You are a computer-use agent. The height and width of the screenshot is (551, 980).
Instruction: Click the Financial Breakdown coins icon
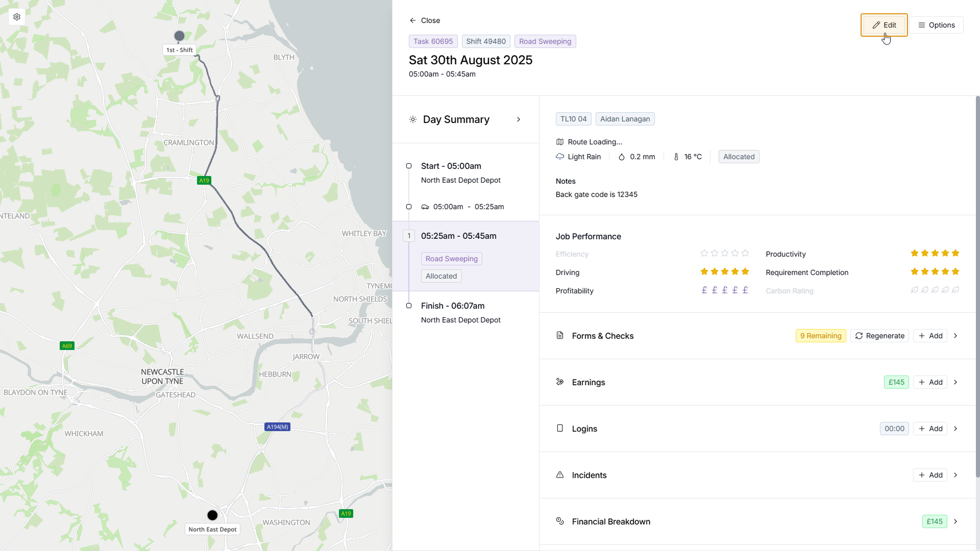560,521
